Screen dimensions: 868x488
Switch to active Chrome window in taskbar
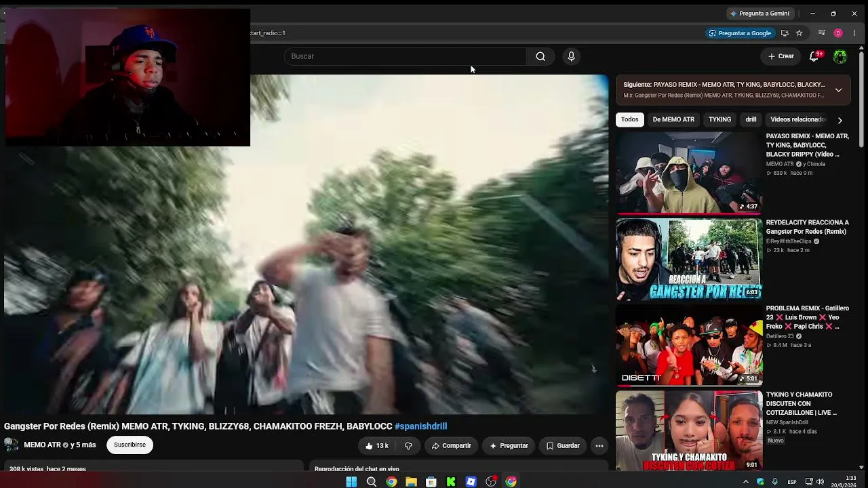coord(511,482)
